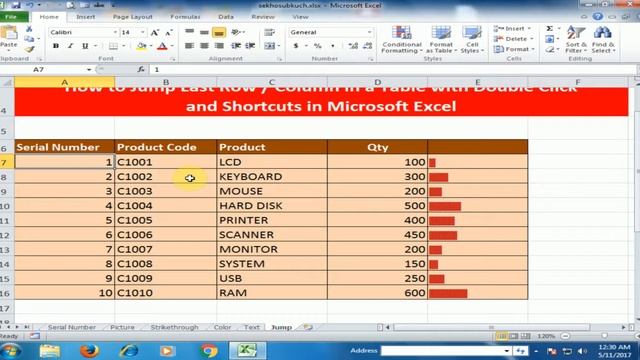
Task: Open Conditional Formatting menu
Action: [x=402, y=39]
